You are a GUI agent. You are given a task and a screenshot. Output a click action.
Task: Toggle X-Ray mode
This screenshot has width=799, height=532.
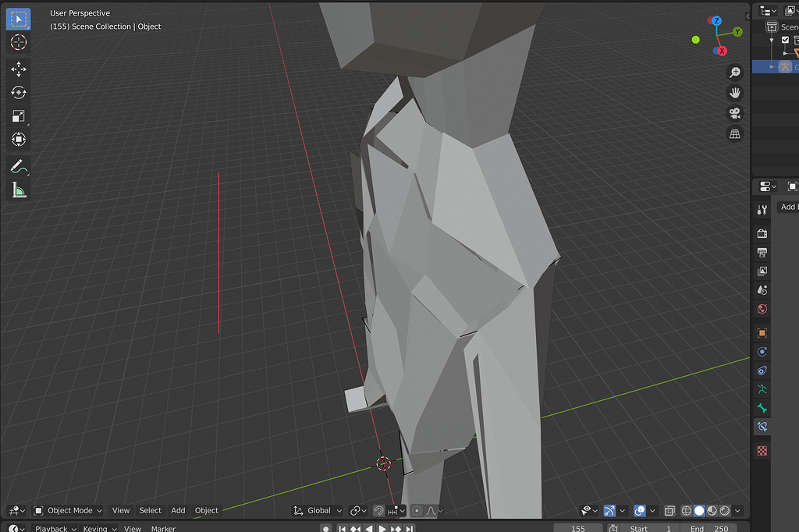pos(669,511)
